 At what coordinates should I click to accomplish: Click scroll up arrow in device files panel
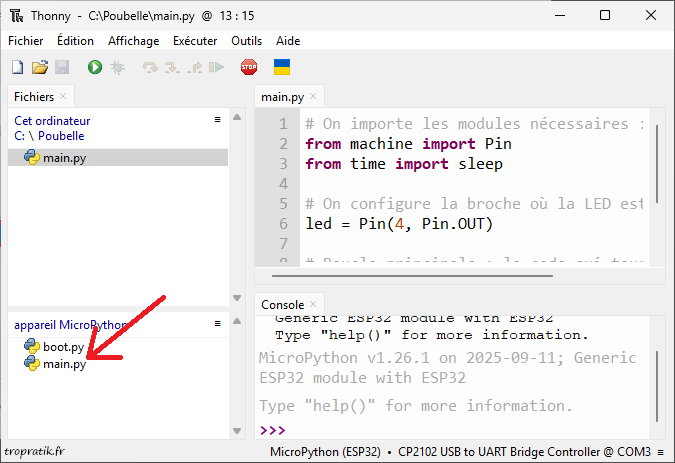pyautogui.click(x=237, y=321)
